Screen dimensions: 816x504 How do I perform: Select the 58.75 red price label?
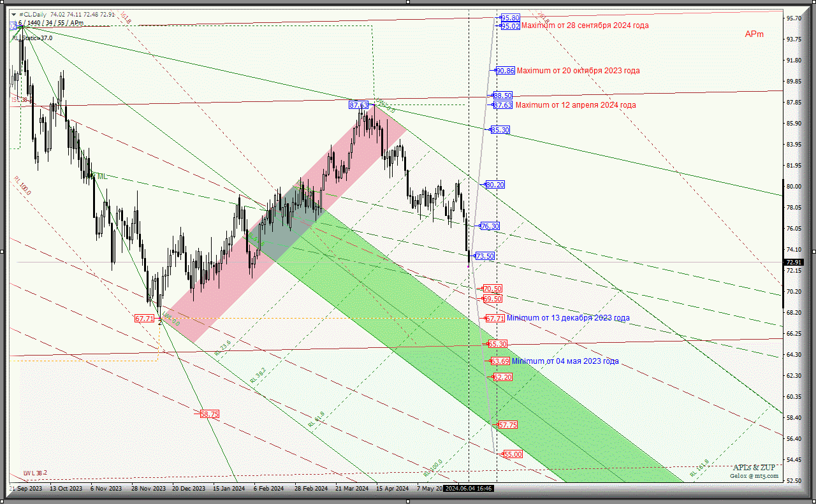point(209,414)
